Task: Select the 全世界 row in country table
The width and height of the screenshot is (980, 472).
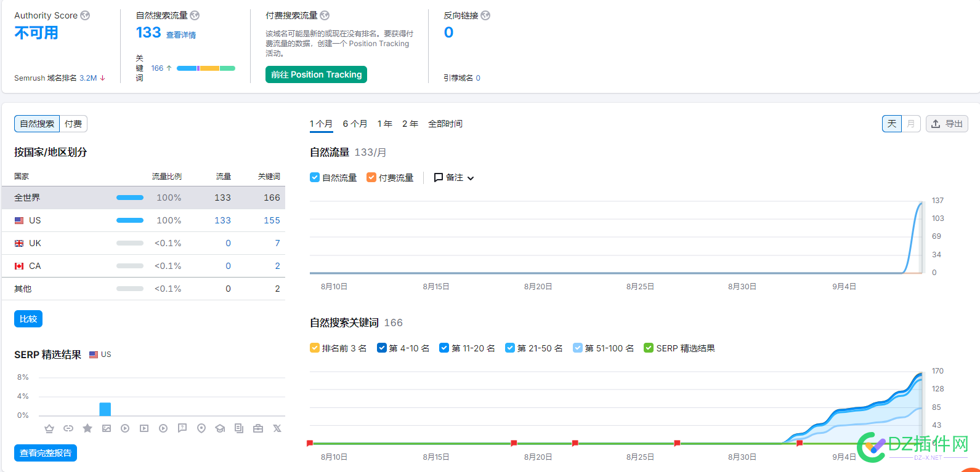Action: (144, 198)
